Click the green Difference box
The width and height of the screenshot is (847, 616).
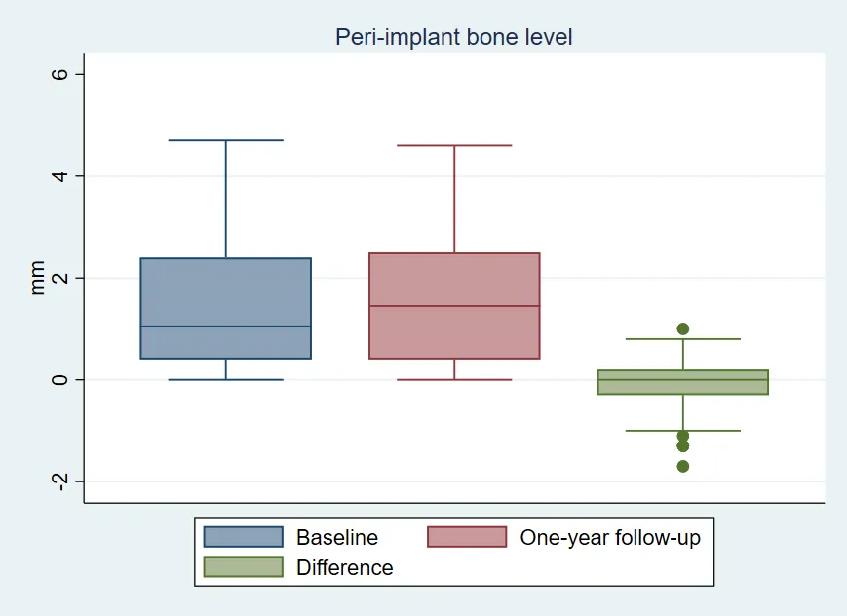coord(683,383)
